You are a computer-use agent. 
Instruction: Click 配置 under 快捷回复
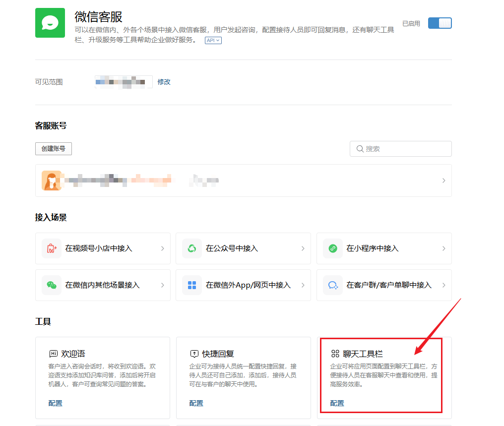196,403
